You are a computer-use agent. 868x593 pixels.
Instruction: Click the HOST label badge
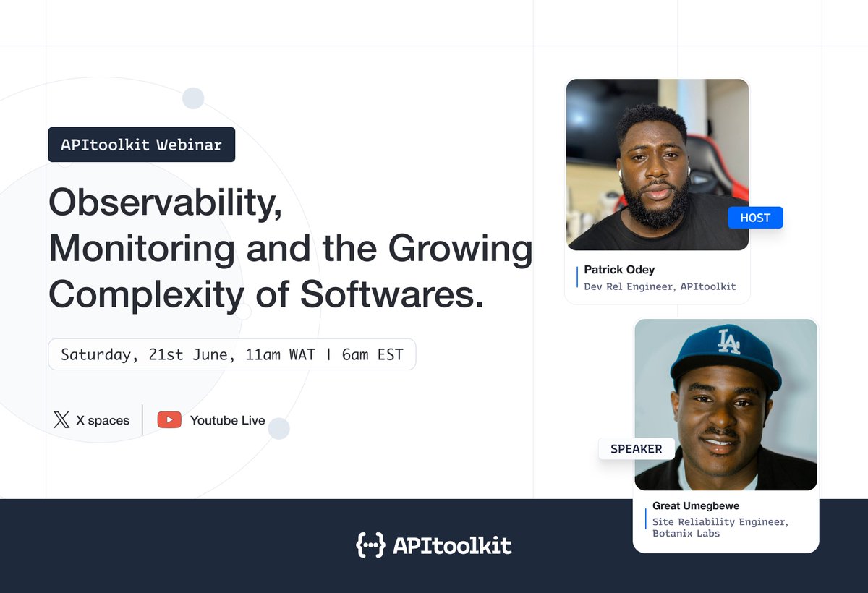(x=755, y=218)
